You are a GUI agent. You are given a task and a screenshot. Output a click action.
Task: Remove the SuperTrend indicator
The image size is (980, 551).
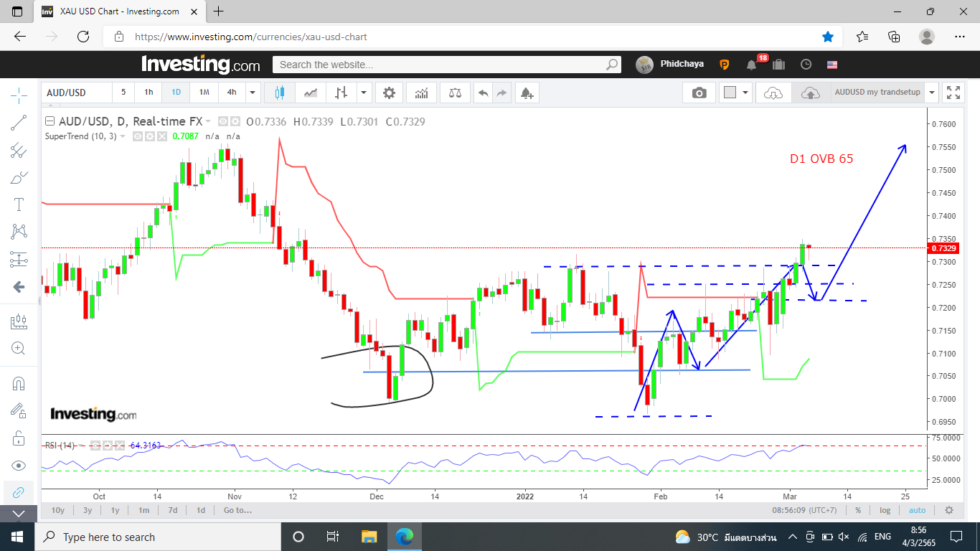(x=161, y=136)
